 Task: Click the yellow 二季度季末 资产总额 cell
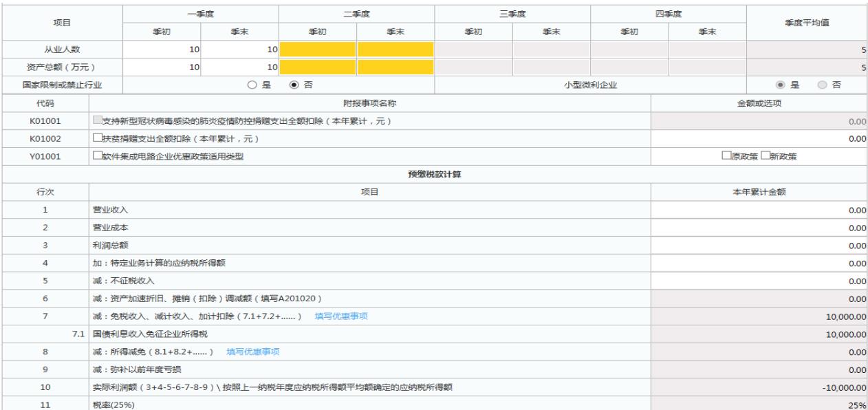pyautogui.click(x=396, y=65)
